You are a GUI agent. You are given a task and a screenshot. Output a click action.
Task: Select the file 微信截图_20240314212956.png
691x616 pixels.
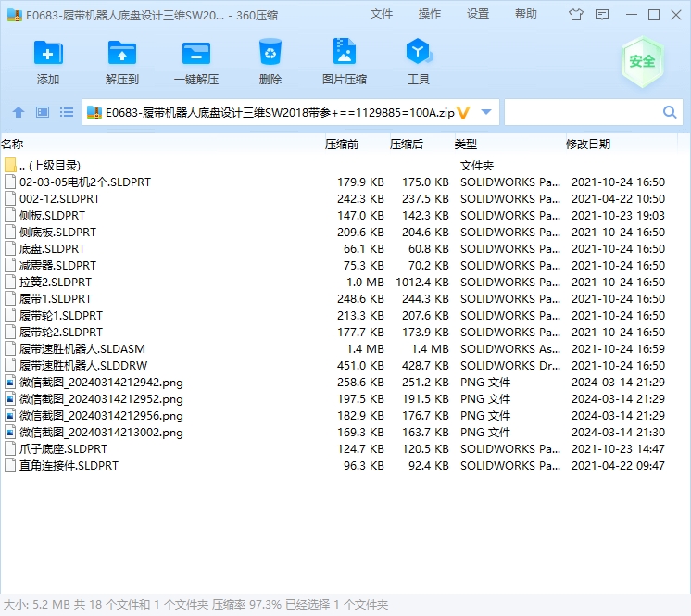pos(101,416)
